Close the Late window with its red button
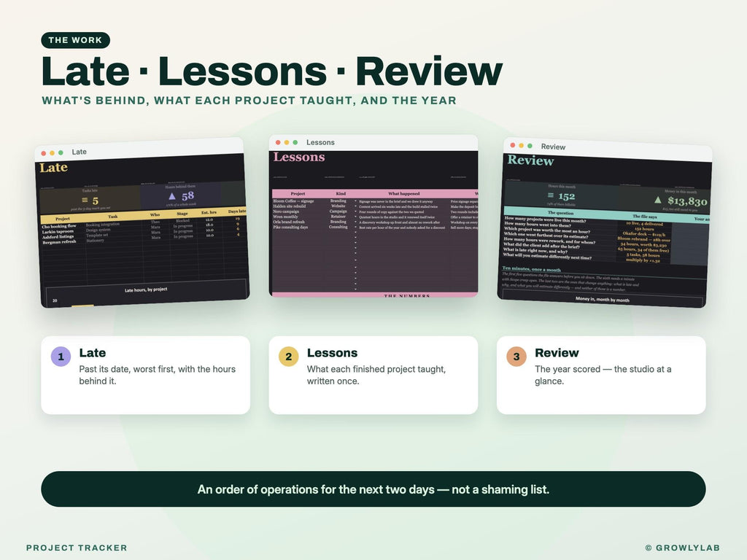Image resolution: width=747 pixels, height=560 pixels. click(x=43, y=153)
